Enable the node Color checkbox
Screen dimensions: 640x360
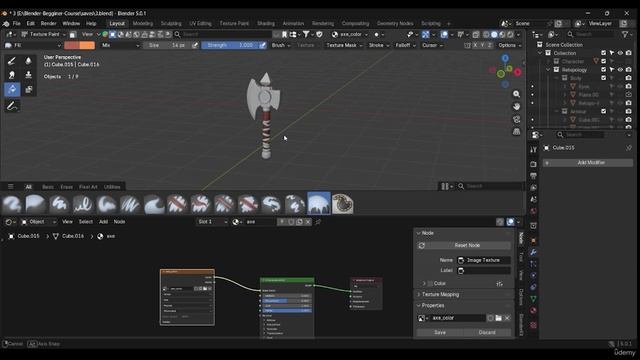pyautogui.click(x=430, y=283)
